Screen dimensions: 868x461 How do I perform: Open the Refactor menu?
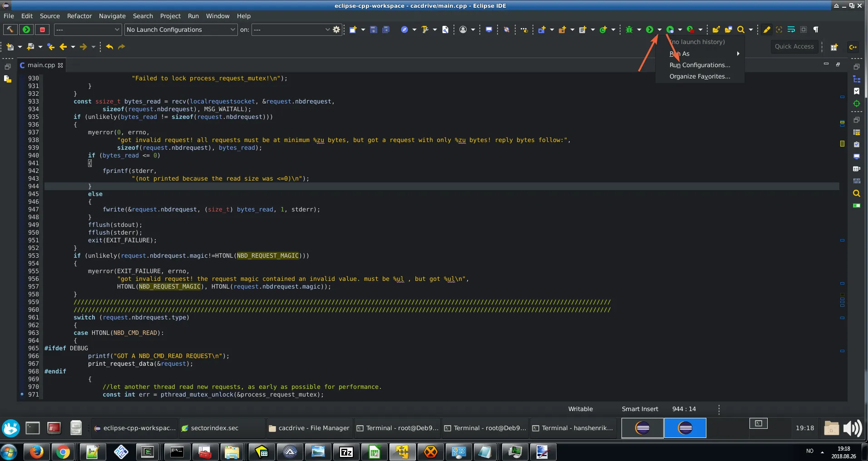pyautogui.click(x=79, y=16)
